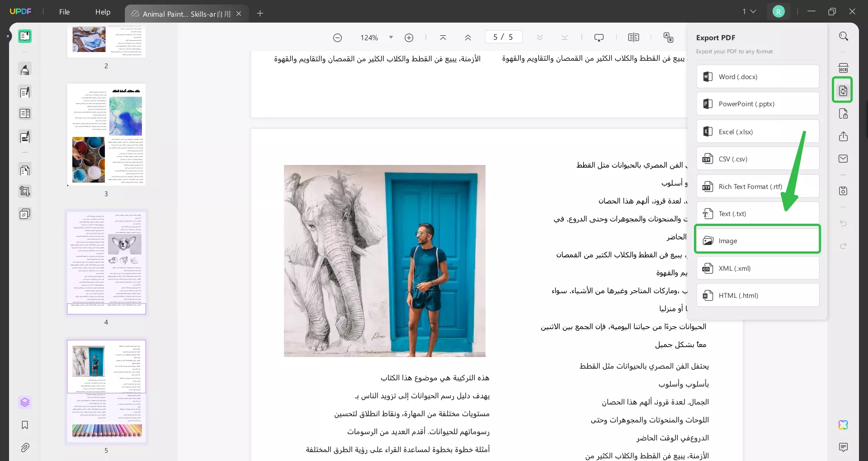Click the Save to disk icon
Image resolution: width=868 pixels, height=461 pixels.
[844, 191]
